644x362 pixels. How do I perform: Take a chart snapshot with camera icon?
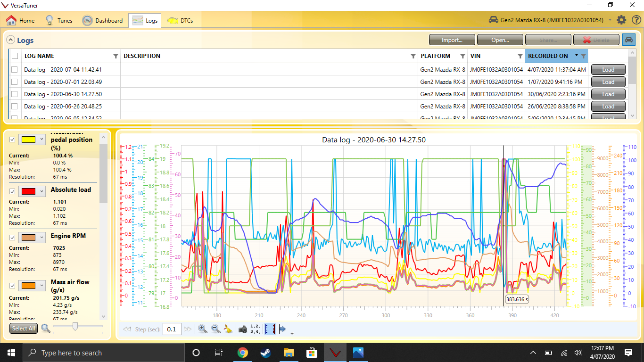click(x=243, y=329)
